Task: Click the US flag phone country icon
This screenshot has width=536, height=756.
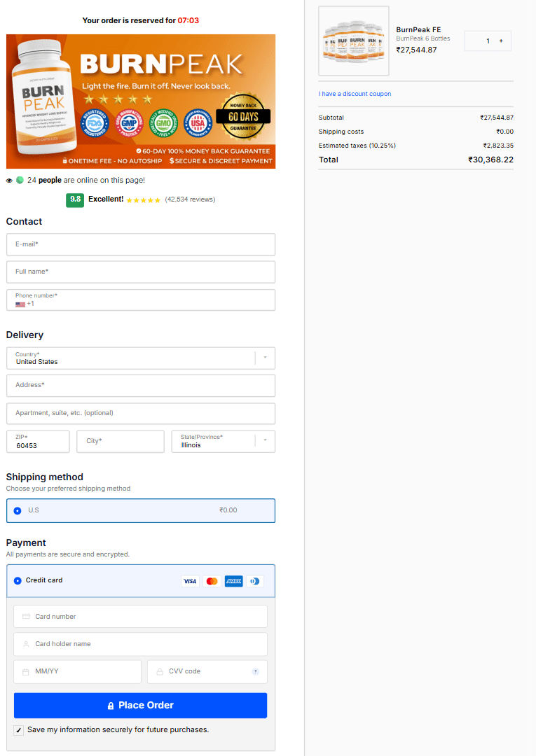Action: point(20,304)
